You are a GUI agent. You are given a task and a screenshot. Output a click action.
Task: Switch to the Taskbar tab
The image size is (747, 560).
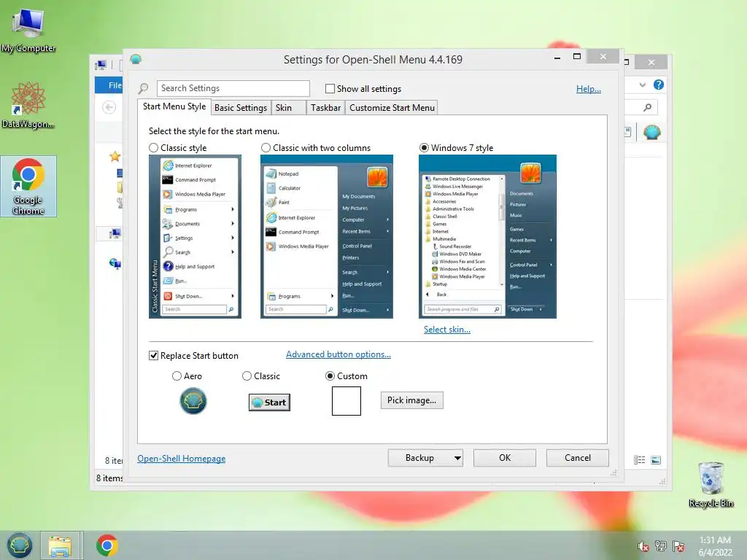click(325, 108)
